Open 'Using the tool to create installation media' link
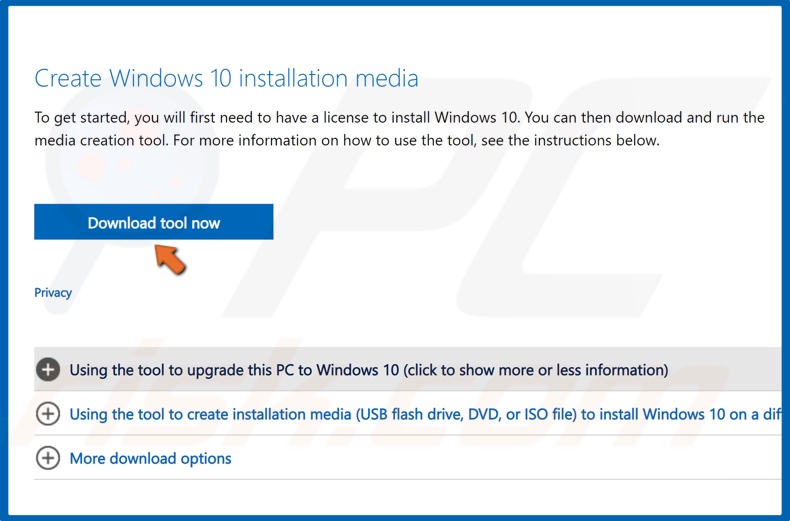 425,414
